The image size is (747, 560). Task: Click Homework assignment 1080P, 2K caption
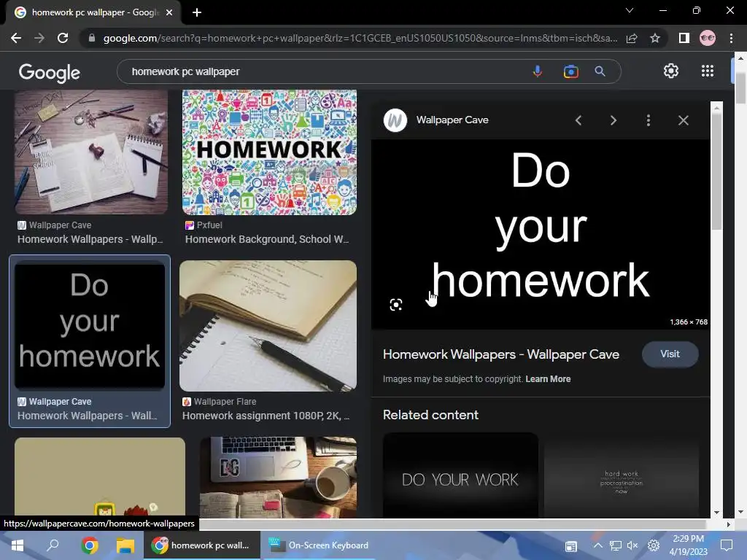coord(266,416)
